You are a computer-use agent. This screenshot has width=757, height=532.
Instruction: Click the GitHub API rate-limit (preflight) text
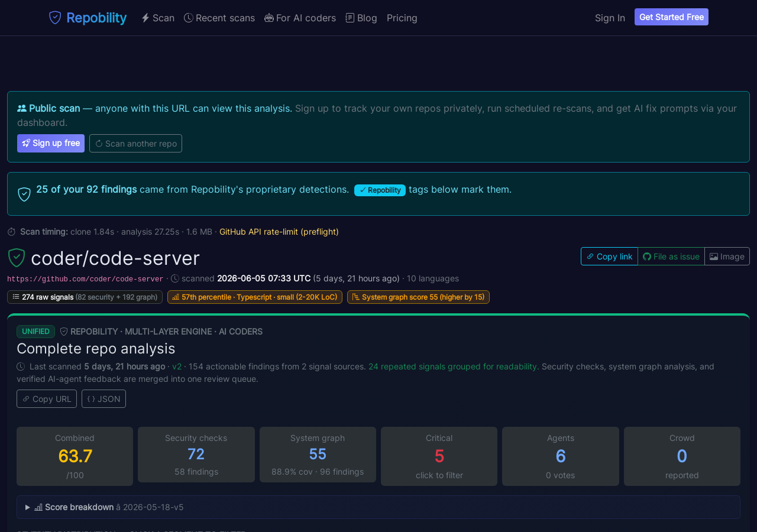[x=279, y=232]
